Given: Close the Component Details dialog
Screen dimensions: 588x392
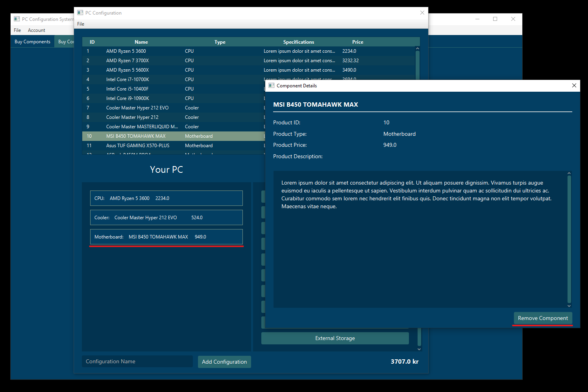Looking at the screenshot, I should [x=574, y=85].
